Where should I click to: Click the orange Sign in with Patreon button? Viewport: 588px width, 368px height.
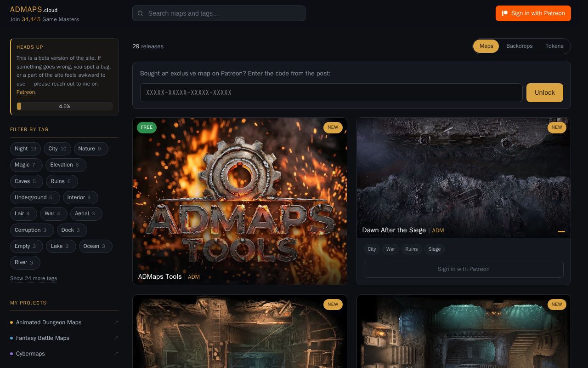coord(533,13)
